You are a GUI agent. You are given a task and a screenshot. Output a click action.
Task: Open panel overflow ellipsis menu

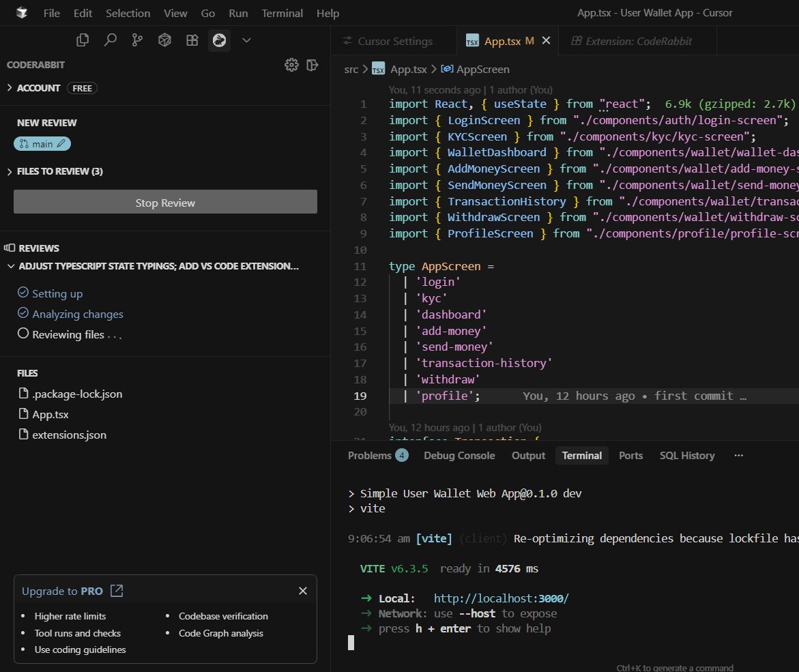pyautogui.click(x=738, y=456)
